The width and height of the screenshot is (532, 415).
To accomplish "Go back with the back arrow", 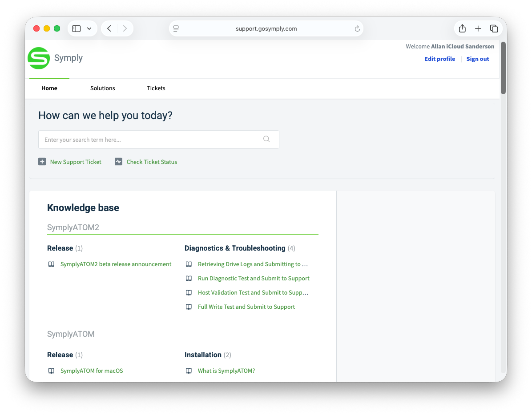I will point(109,28).
